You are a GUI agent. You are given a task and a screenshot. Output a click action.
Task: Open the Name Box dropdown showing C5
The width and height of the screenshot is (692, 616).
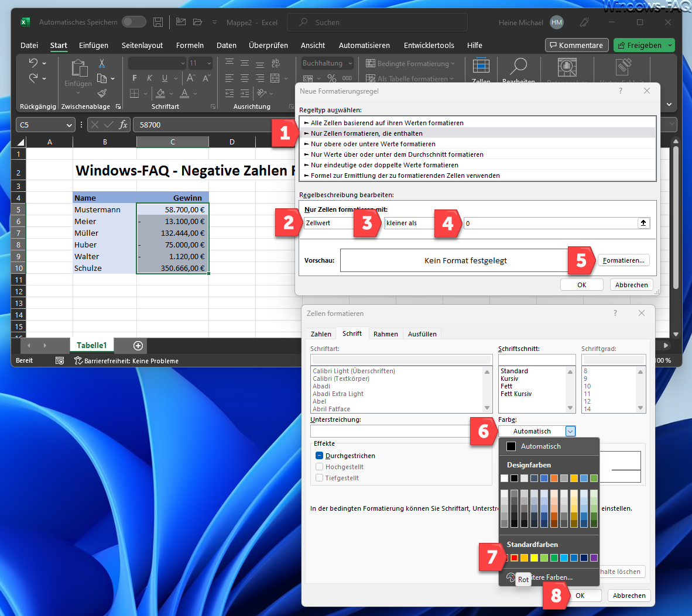[69, 125]
